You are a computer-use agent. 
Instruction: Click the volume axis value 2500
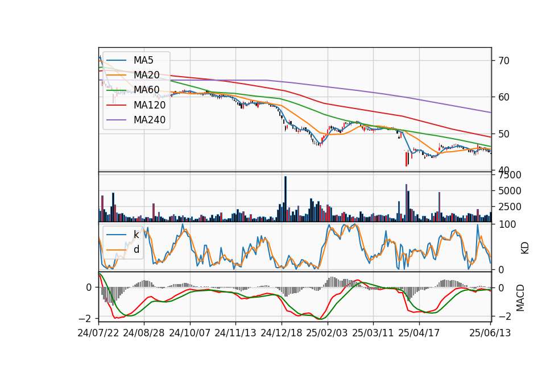pyautogui.click(x=510, y=207)
